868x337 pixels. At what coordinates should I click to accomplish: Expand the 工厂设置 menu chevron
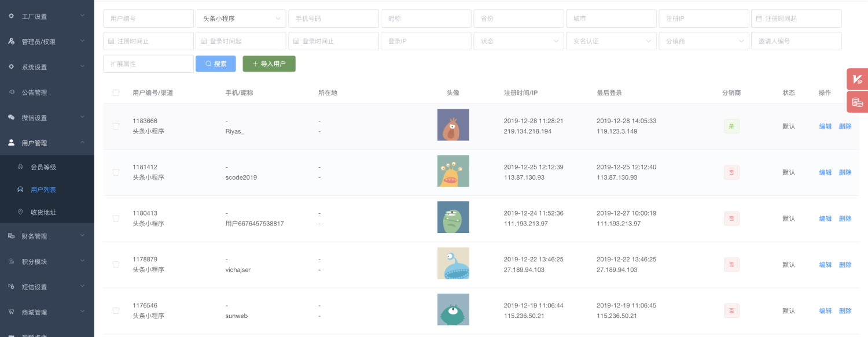tap(82, 16)
